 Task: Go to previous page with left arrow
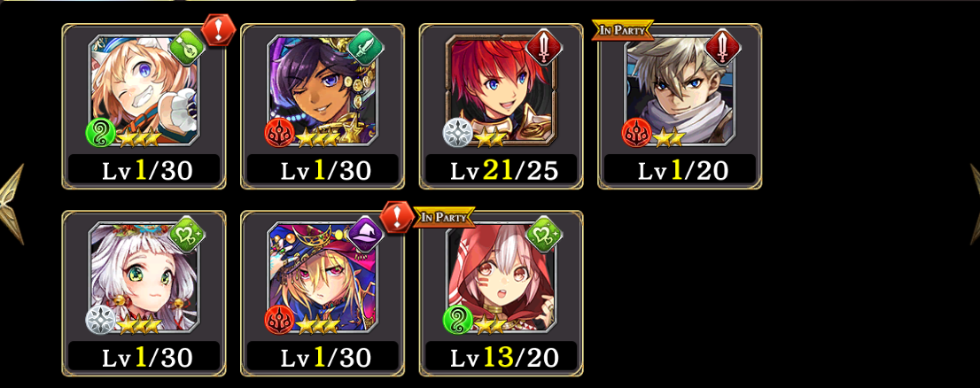click(x=12, y=204)
